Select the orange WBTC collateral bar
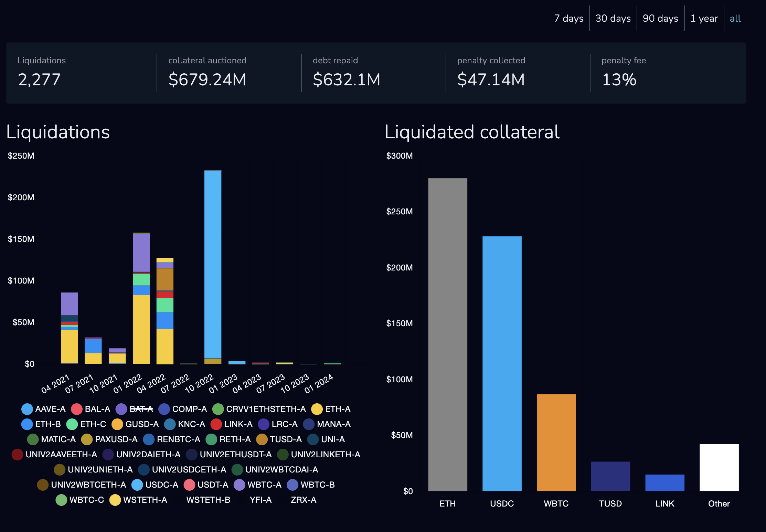This screenshot has width=766, height=532. (x=556, y=442)
